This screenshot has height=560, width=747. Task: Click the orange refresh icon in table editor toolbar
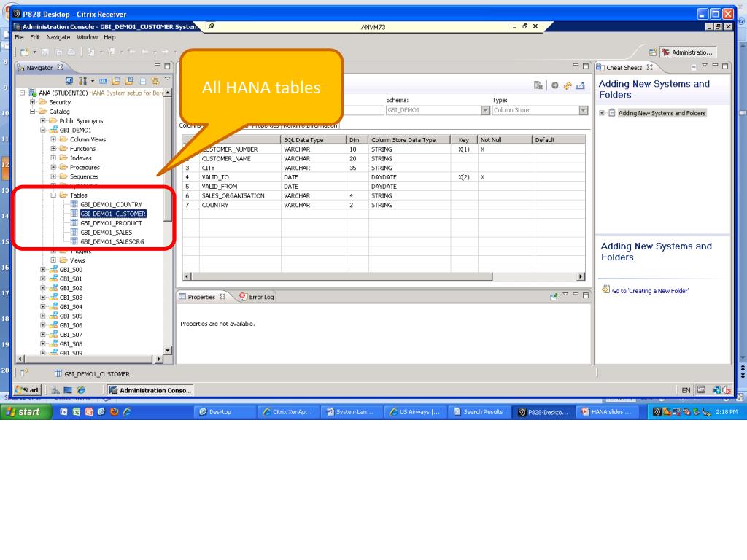568,86
